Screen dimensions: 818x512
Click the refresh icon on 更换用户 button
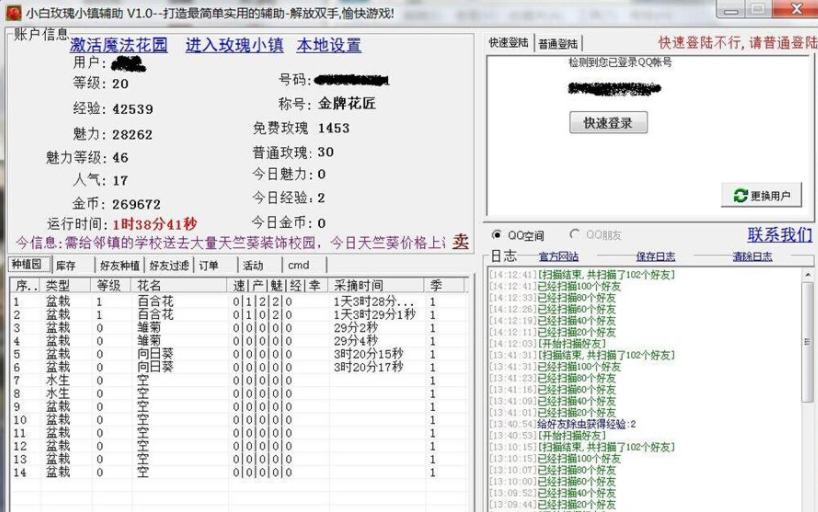[740, 196]
